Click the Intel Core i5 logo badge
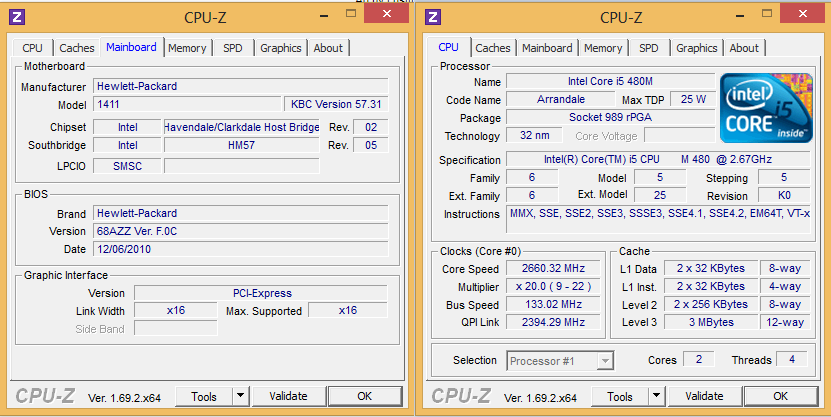The height and width of the screenshot is (417, 831). (766, 108)
